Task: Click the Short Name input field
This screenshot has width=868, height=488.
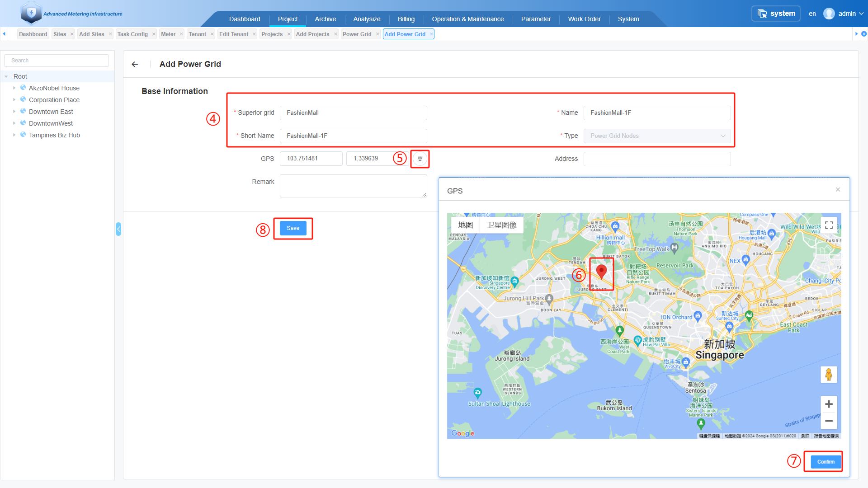Action: pos(353,136)
